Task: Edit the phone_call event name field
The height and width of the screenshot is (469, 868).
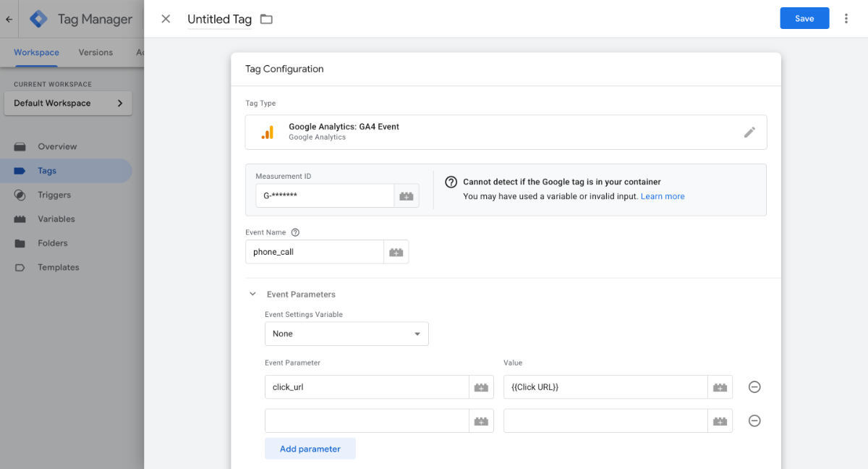Action: [x=315, y=252]
